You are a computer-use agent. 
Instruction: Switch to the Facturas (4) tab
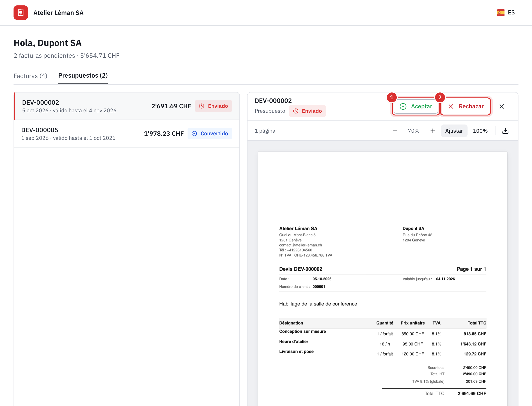click(30, 76)
